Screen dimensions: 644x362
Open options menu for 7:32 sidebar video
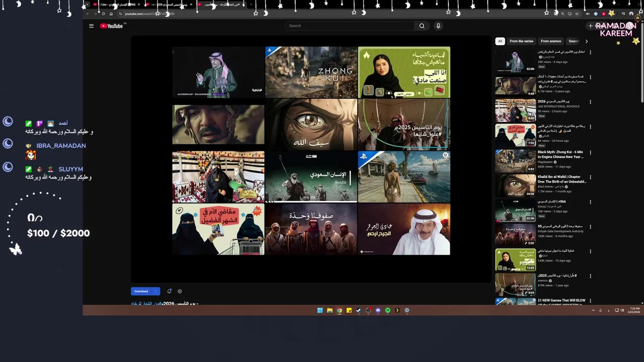(x=590, y=127)
